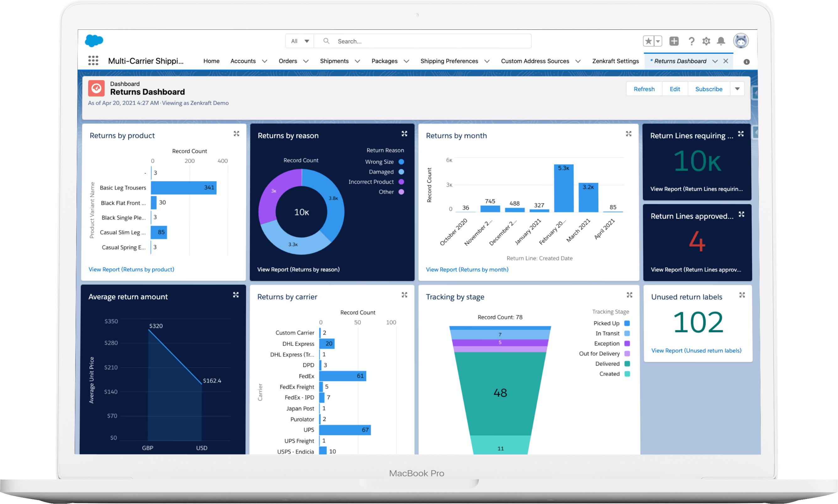The height and width of the screenshot is (504, 838).
Task: Open more dashboard actions dropdown arrow
Action: pyautogui.click(x=737, y=89)
